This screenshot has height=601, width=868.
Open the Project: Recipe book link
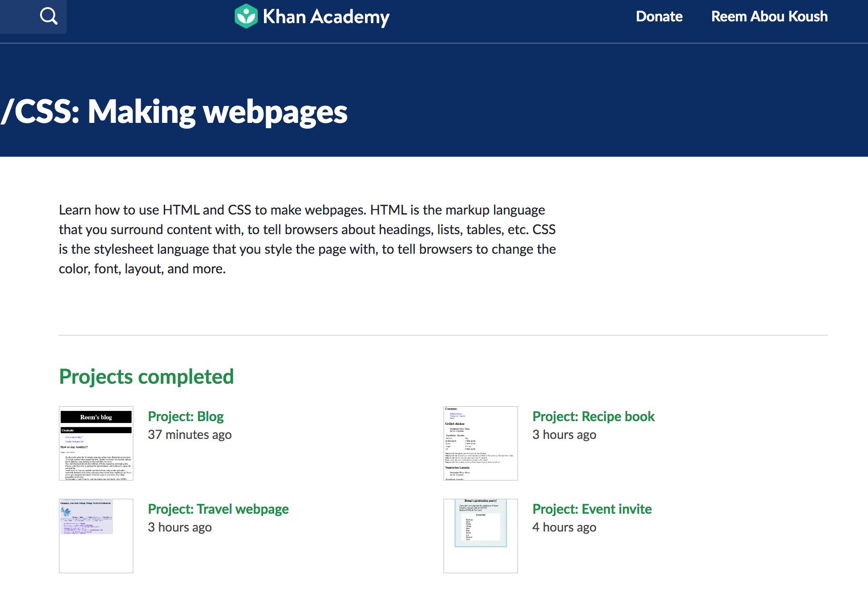point(593,416)
